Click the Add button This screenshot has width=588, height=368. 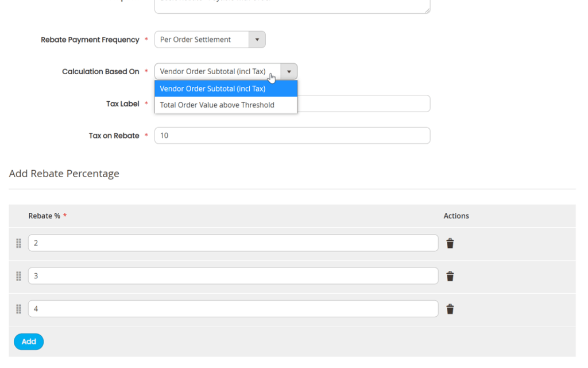tap(29, 342)
